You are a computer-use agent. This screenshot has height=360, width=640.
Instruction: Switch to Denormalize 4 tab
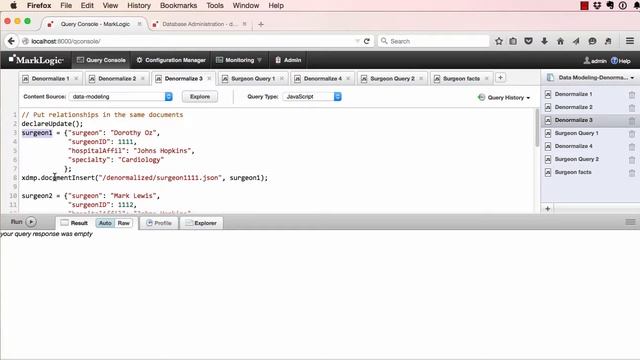point(322,78)
